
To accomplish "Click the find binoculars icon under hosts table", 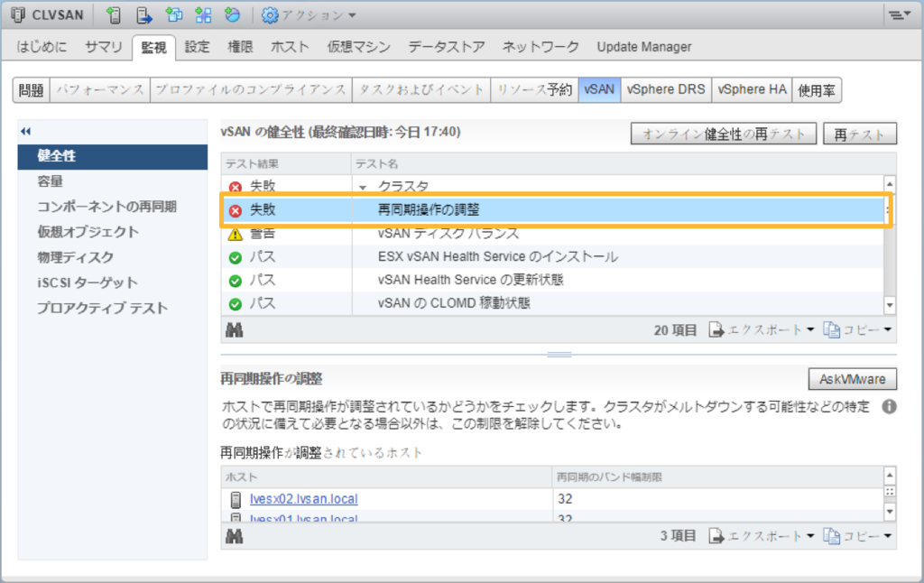I will pos(234,536).
